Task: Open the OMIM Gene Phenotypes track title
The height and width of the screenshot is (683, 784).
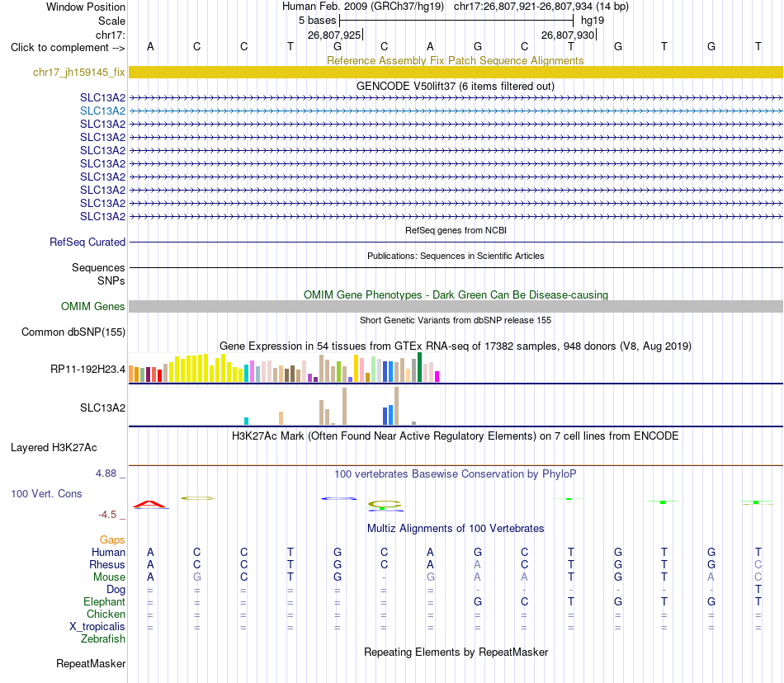Action: point(456,294)
